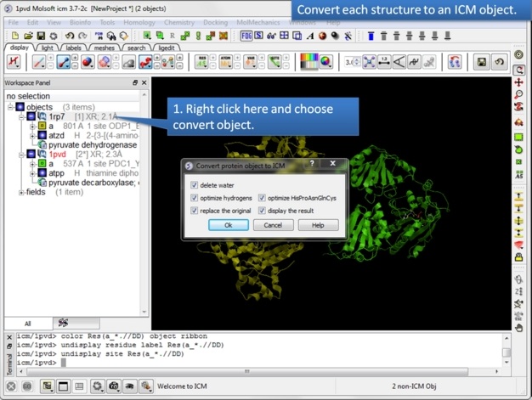Click the open folder icon in toolbar
This screenshot has width=532, height=400.
[28, 36]
